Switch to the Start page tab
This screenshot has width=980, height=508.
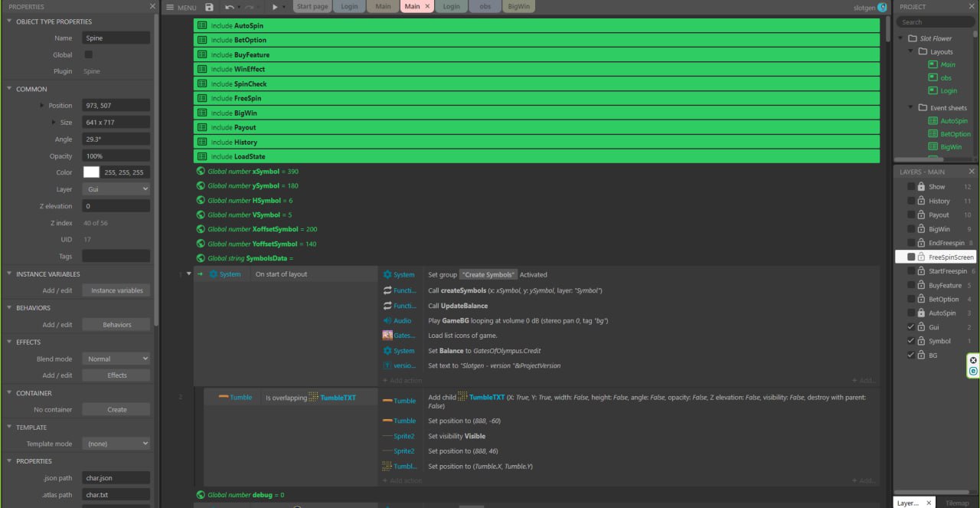(x=312, y=6)
